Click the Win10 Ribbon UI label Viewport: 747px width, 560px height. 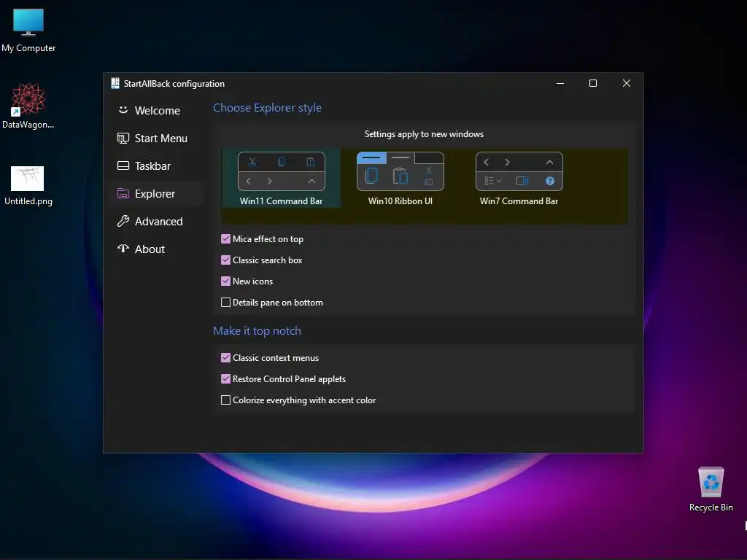point(400,201)
